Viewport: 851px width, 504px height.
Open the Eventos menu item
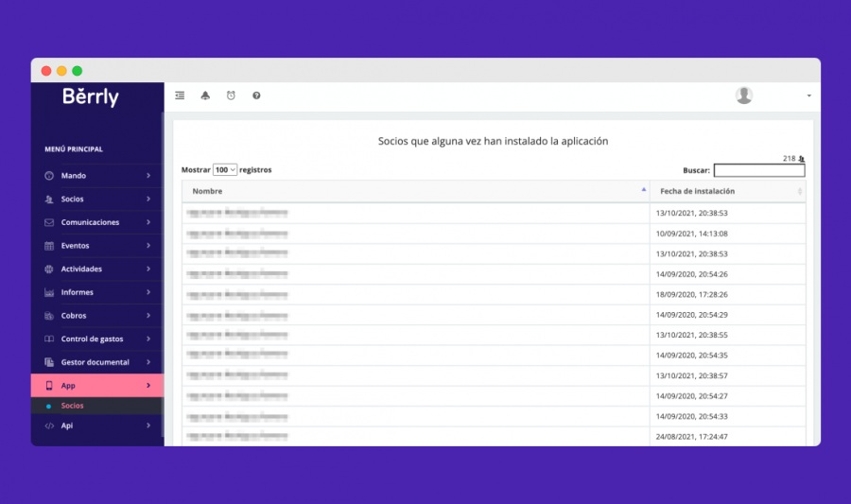click(x=97, y=246)
